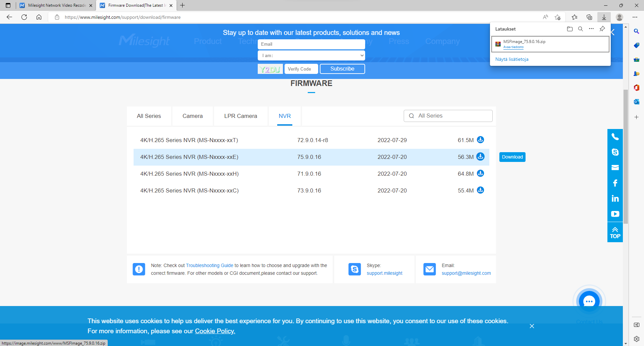The width and height of the screenshot is (644, 346).
Task: Open browser Settings and more menu
Action: (635, 17)
